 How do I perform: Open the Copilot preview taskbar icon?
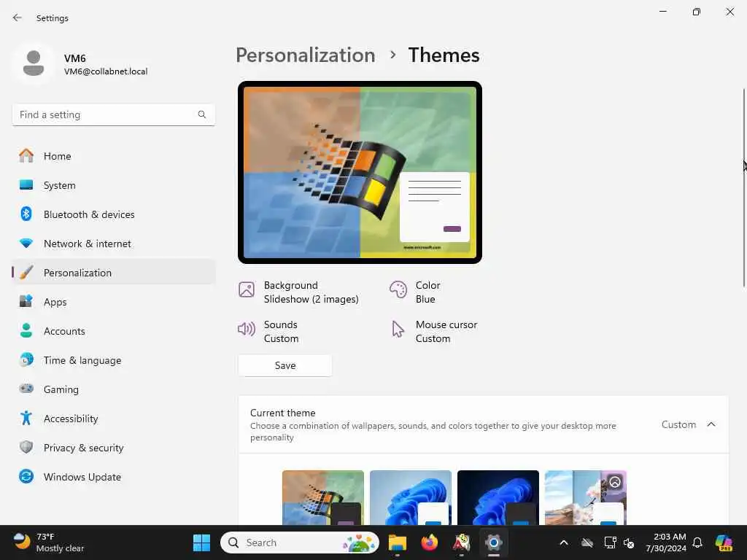(723, 542)
